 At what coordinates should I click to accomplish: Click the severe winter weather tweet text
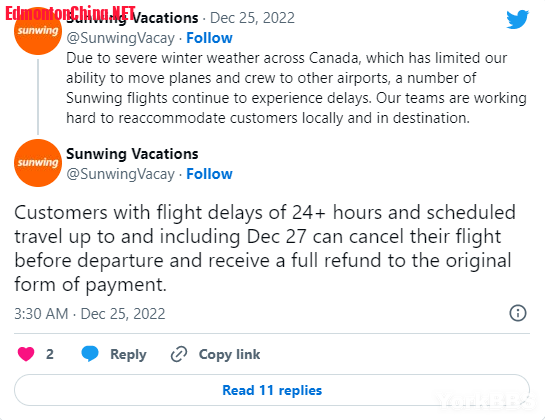[296, 88]
